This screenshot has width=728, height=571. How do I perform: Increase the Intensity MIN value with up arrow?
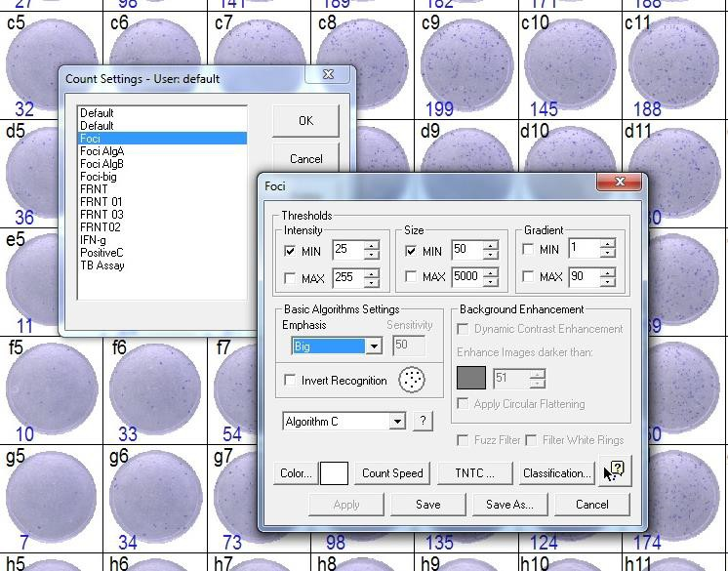371,245
